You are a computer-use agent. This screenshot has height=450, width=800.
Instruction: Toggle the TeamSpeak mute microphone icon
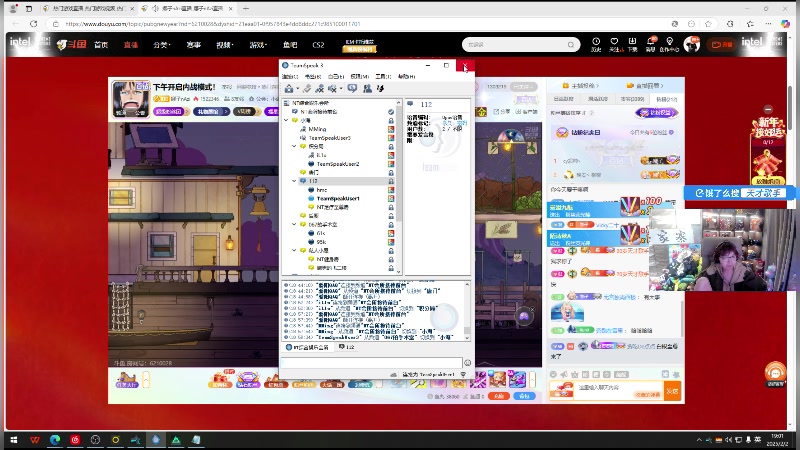(319, 88)
